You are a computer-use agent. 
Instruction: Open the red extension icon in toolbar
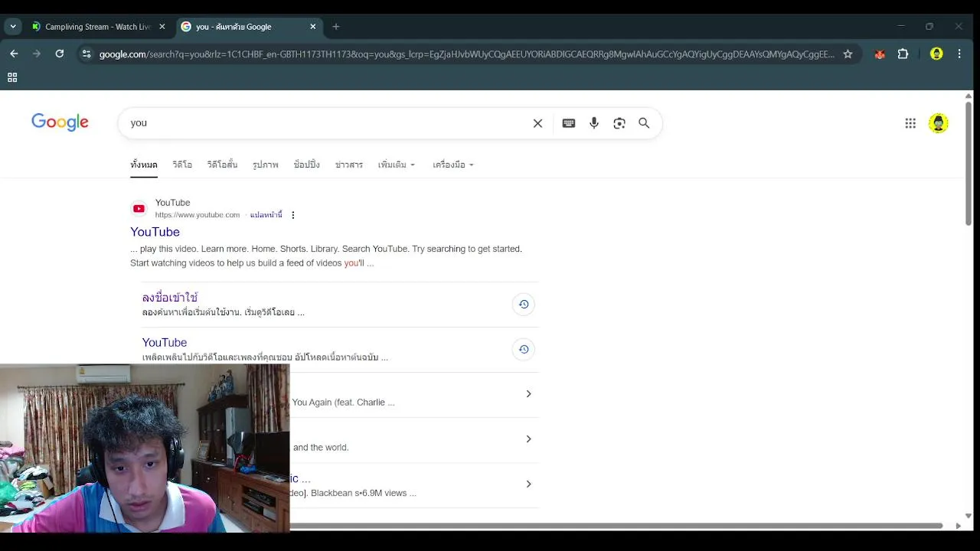coord(880,54)
